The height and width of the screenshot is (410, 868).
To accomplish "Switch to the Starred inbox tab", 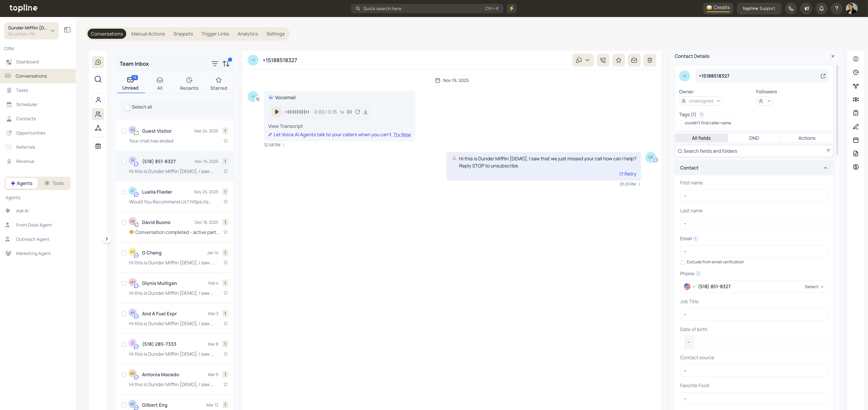I will click(218, 83).
